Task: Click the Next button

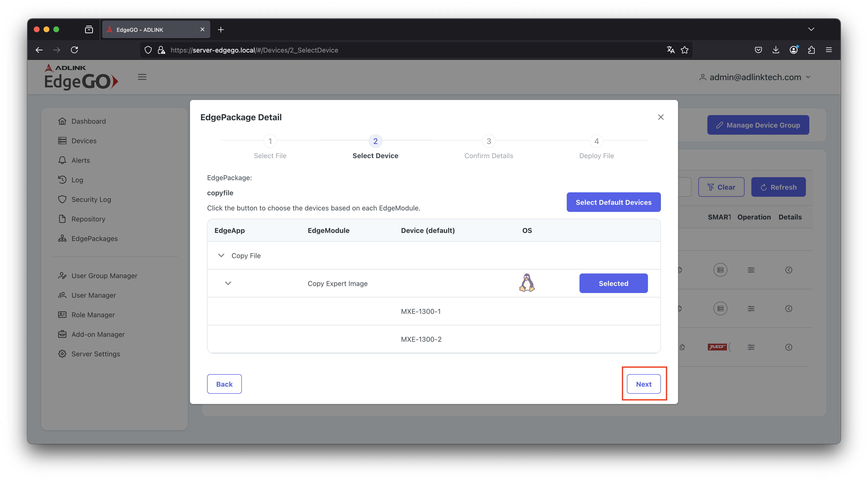Action: tap(643, 384)
